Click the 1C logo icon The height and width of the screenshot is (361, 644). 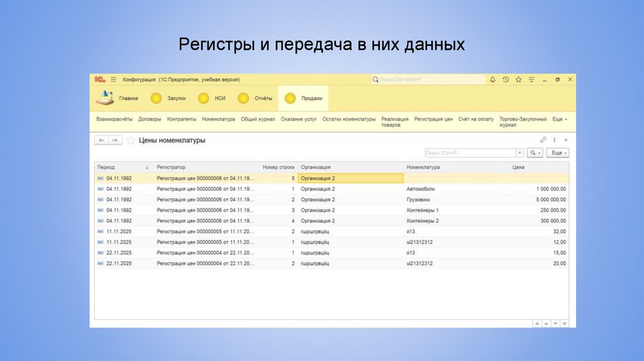100,79
